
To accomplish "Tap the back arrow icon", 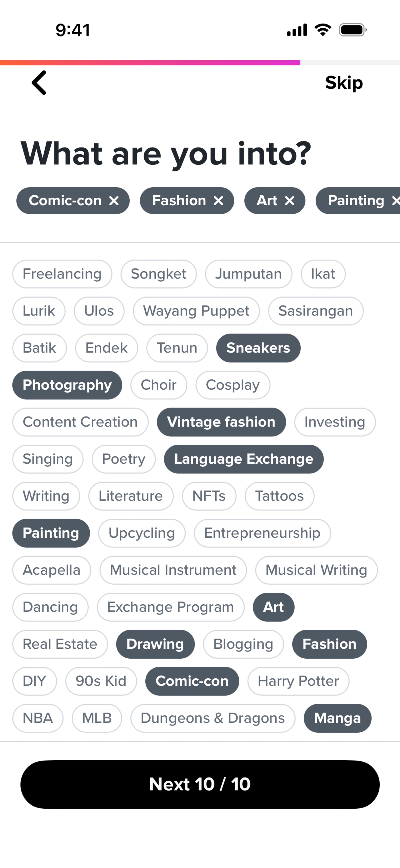I will coord(39,83).
